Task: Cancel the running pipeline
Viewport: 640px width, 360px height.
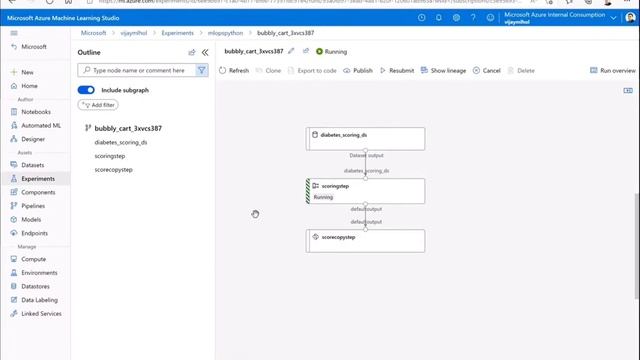Action: (x=487, y=71)
